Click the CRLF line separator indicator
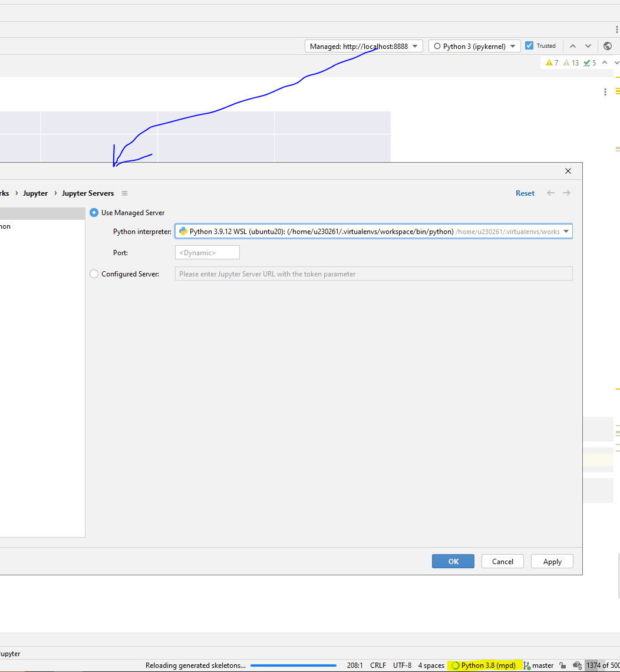The height and width of the screenshot is (672, 620). pos(378,665)
